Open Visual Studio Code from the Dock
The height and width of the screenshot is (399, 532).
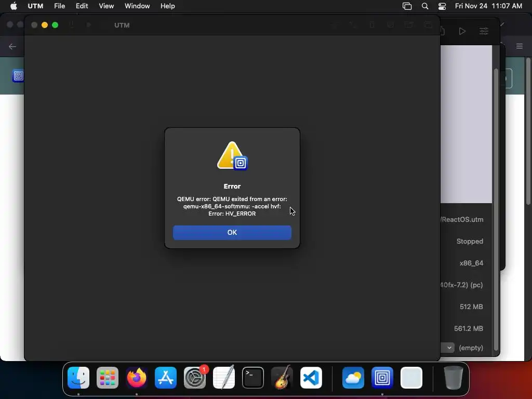[311, 378]
